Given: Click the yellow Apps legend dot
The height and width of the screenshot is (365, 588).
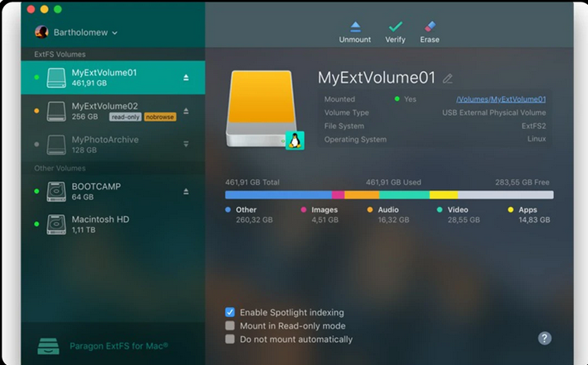Looking at the screenshot, I should pos(511,210).
